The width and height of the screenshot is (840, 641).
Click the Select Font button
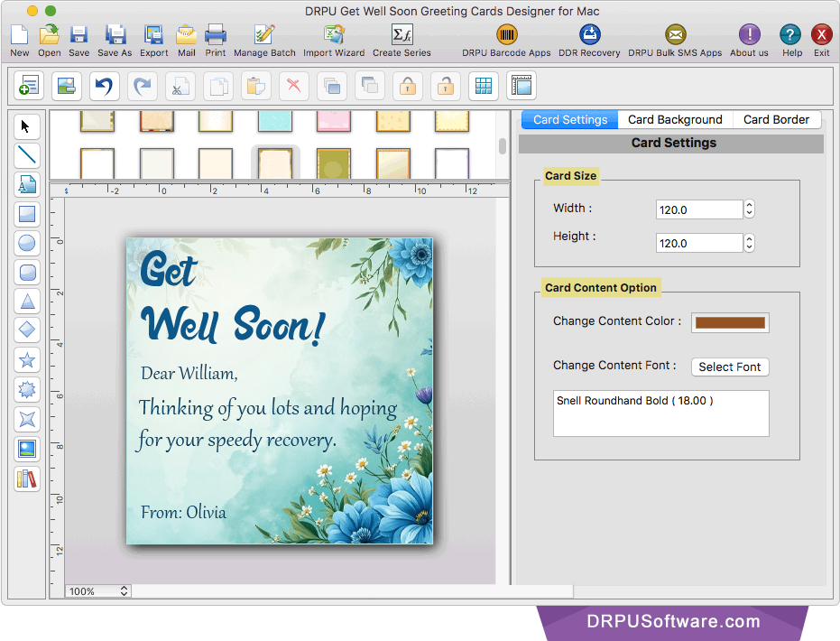[729, 367]
